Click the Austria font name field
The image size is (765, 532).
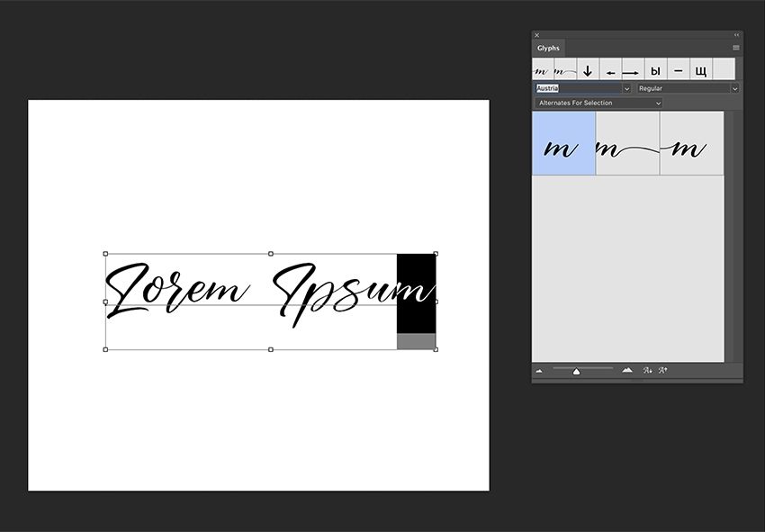tap(578, 88)
